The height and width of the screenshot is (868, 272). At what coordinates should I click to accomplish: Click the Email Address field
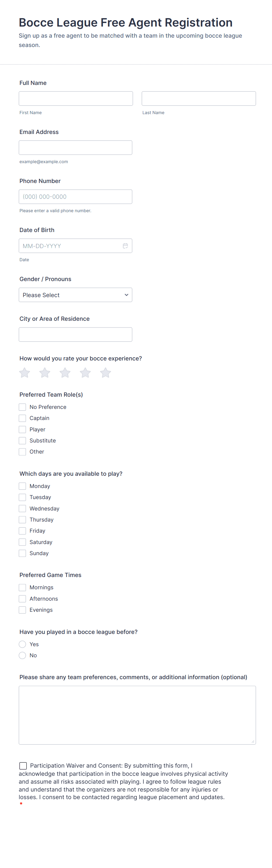point(75,147)
